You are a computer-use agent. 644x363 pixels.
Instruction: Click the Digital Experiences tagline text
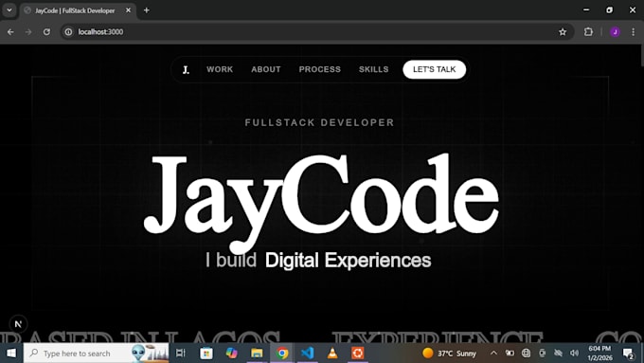click(348, 261)
